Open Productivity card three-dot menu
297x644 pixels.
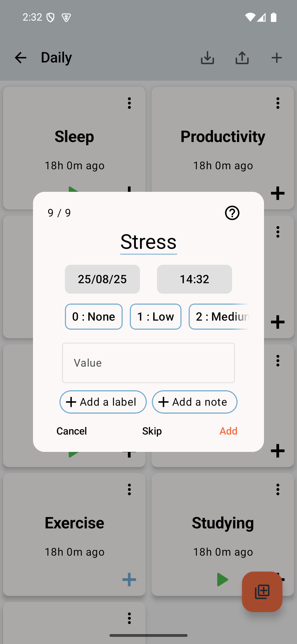click(278, 103)
